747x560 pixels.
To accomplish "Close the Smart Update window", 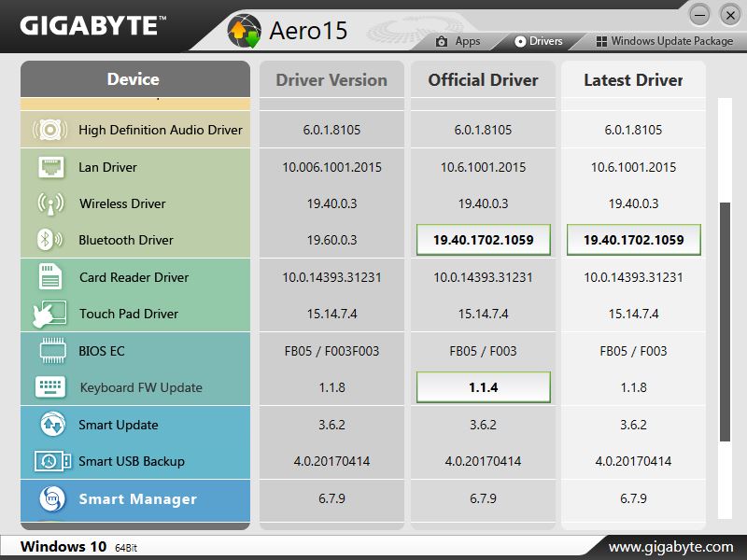I will pyautogui.click(x=730, y=15).
